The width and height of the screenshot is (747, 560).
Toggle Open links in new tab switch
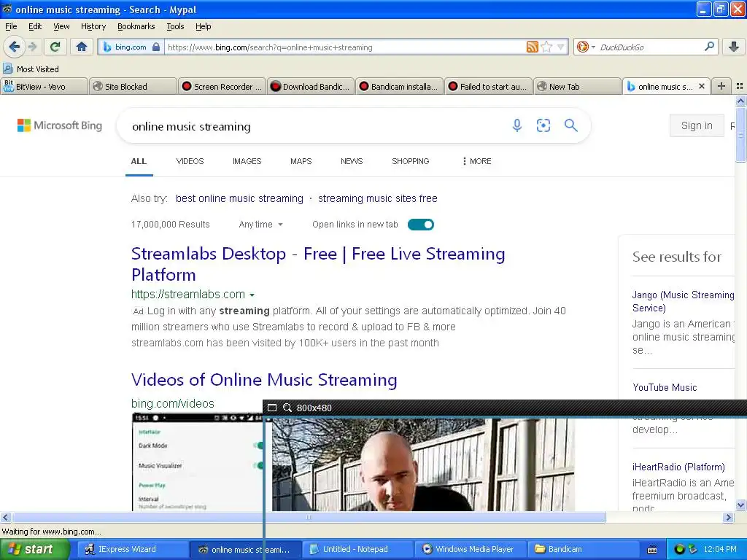point(421,225)
